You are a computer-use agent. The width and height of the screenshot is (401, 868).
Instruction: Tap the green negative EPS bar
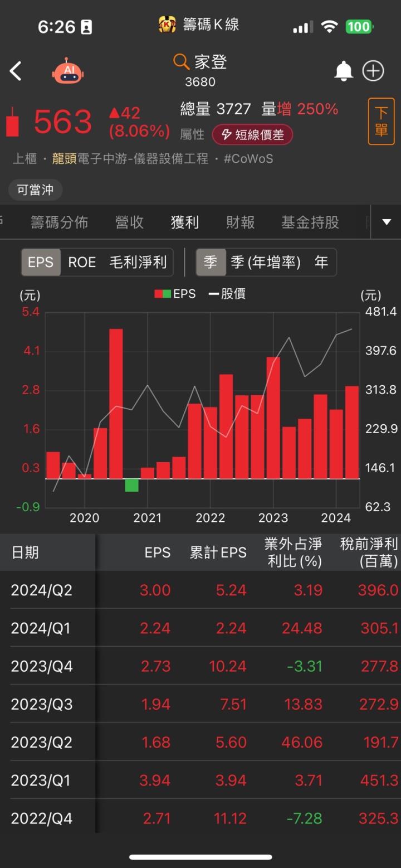pyautogui.click(x=131, y=485)
